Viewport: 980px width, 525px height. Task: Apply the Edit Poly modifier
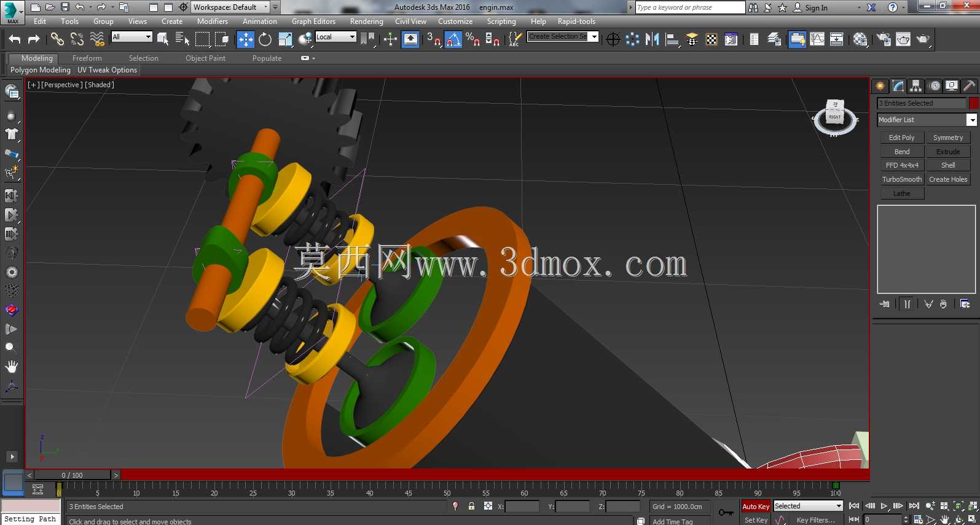click(x=902, y=138)
